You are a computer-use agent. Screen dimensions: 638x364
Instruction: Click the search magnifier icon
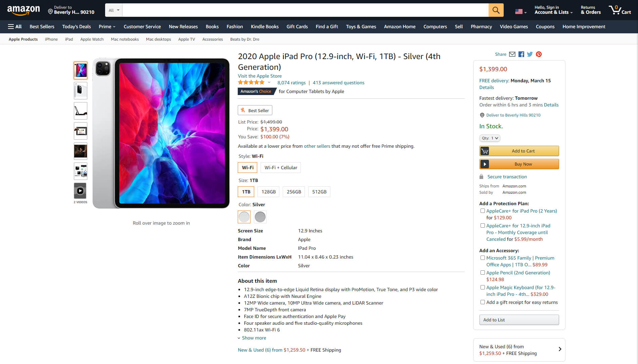pyautogui.click(x=496, y=10)
